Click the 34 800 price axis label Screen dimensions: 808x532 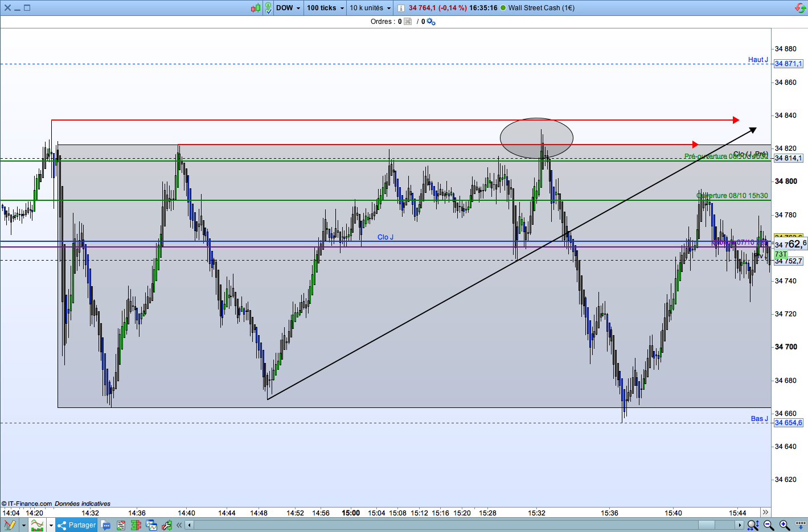click(786, 182)
